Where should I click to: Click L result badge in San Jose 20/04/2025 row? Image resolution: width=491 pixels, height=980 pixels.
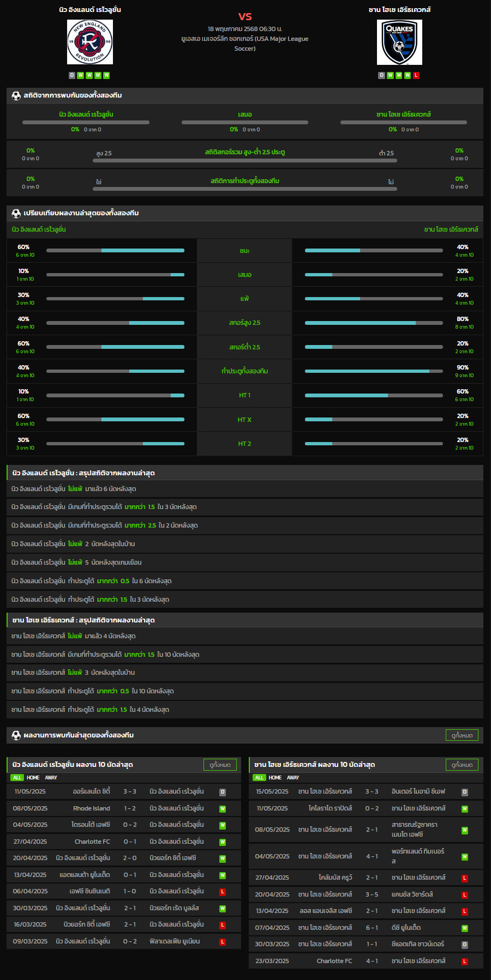click(465, 895)
